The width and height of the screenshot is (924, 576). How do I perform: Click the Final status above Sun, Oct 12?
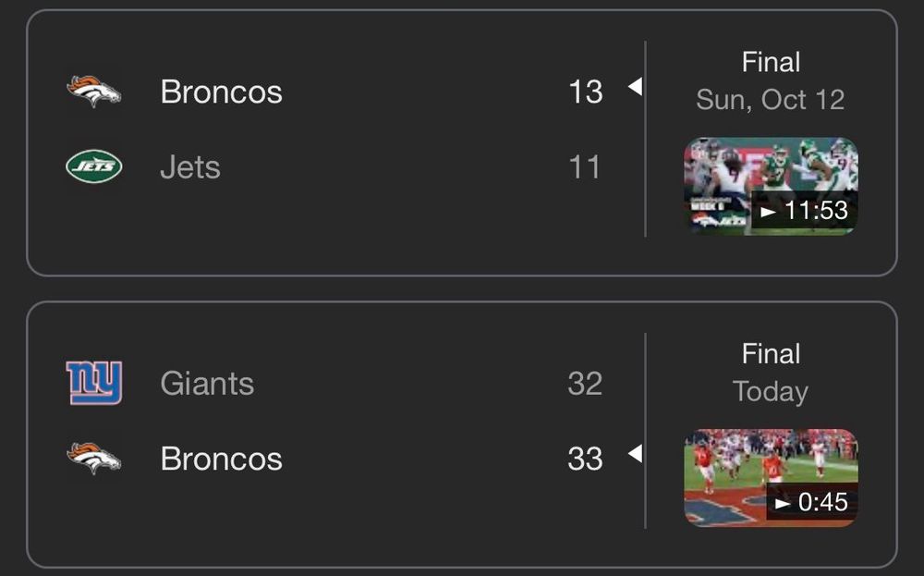771,62
